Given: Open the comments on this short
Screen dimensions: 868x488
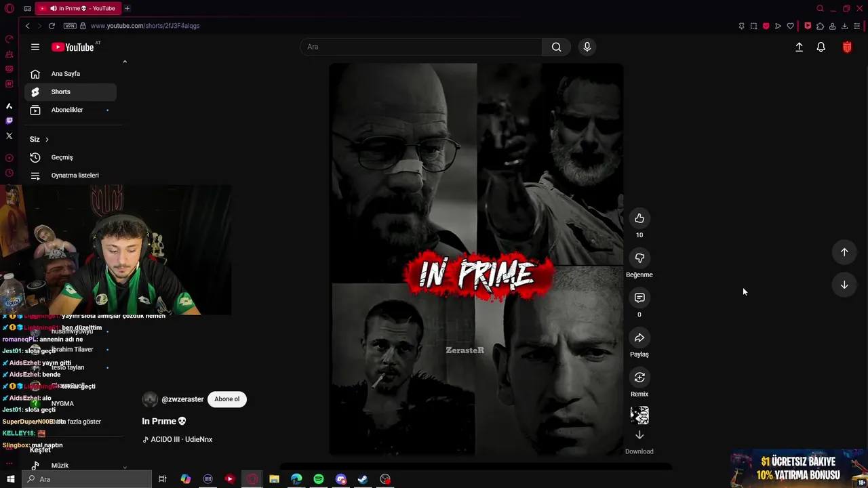Looking at the screenshot, I should 639,298.
